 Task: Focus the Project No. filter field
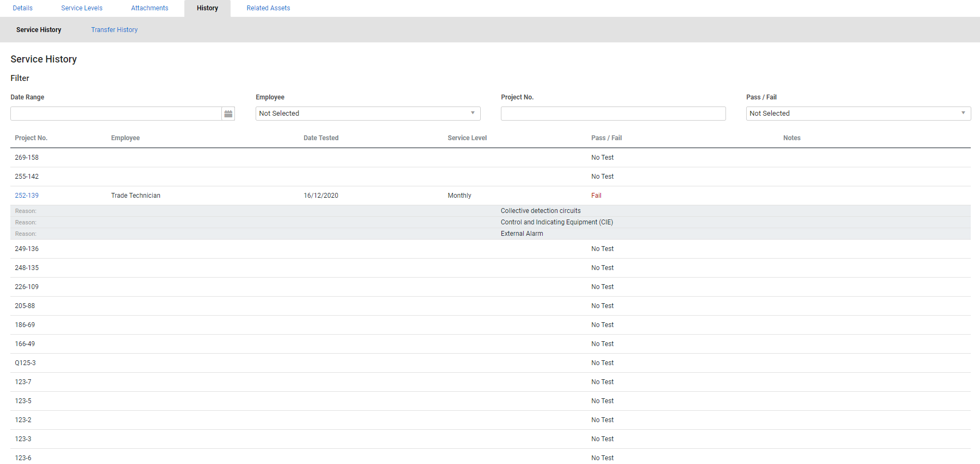coord(613,114)
